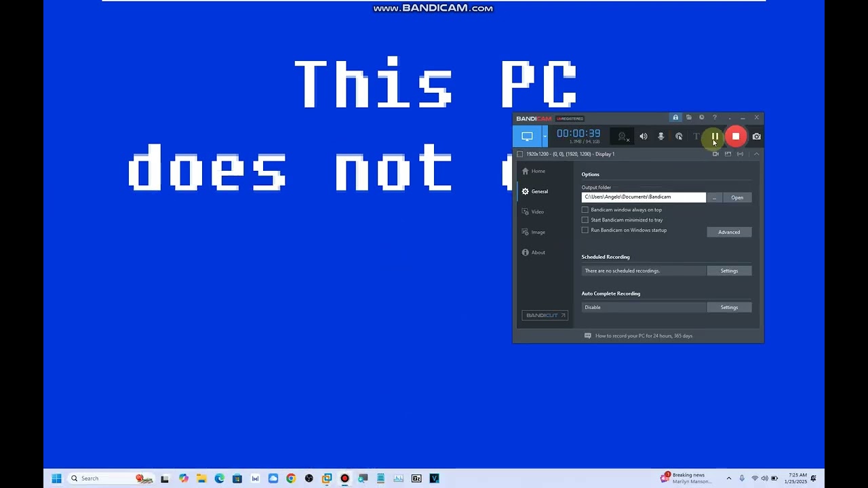Mute the speaker sound icon in Bandicam

point(643,136)
